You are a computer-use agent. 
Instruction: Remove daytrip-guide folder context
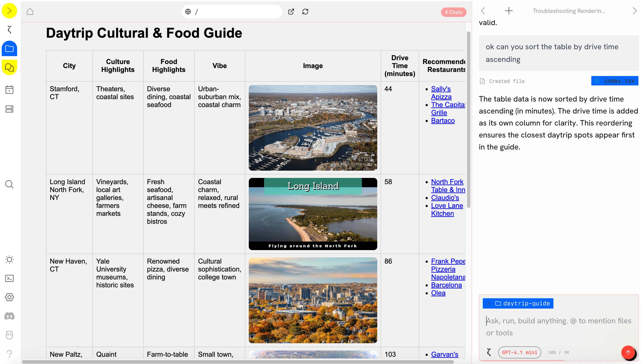(489, 303)
